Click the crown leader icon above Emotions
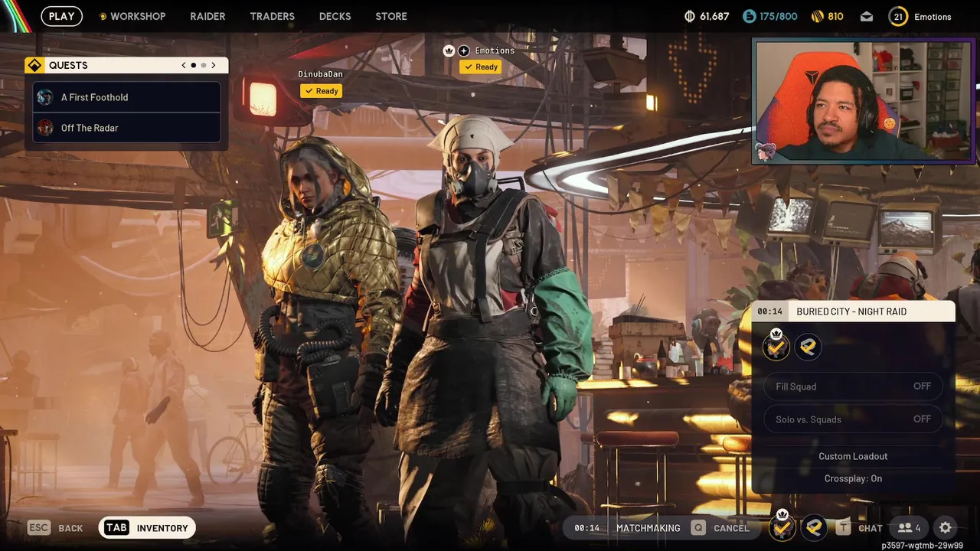 click(449, 51)
